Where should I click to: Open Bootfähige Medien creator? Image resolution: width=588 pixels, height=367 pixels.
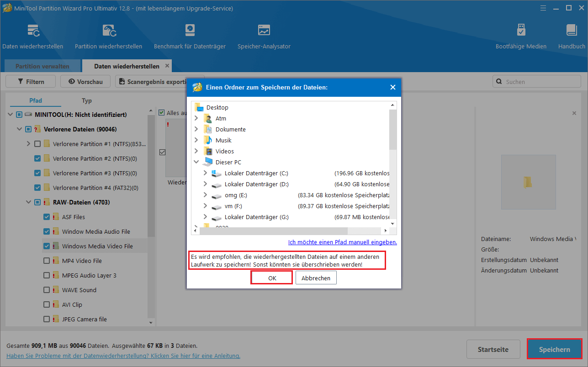[521, 31]
